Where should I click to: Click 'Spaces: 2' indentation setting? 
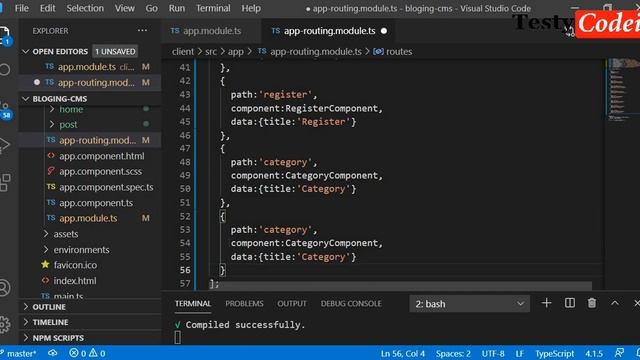pos(453,353)
